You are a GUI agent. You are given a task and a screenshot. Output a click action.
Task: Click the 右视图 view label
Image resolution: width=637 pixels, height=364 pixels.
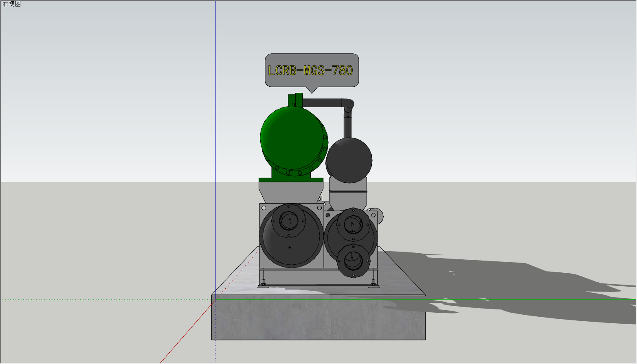tap(11, 4)
